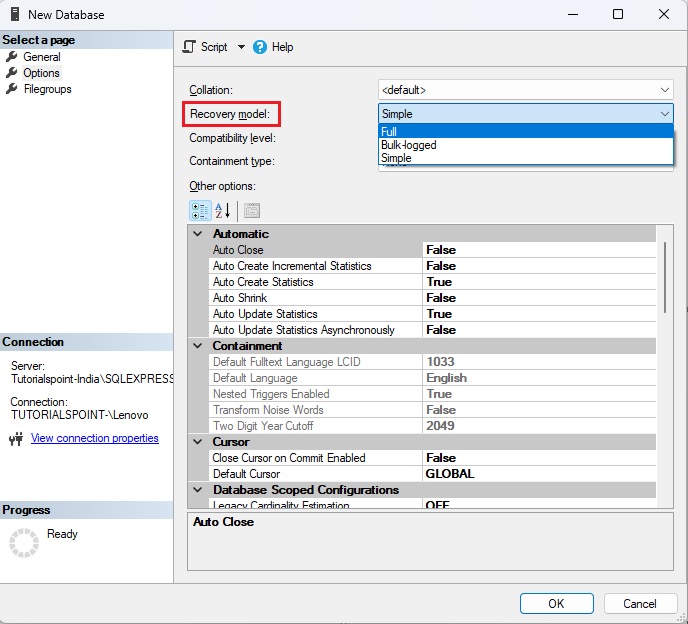Open the Script dropdown arrow
The width and height of the screenshot is (688, 624).
point(241,47)
